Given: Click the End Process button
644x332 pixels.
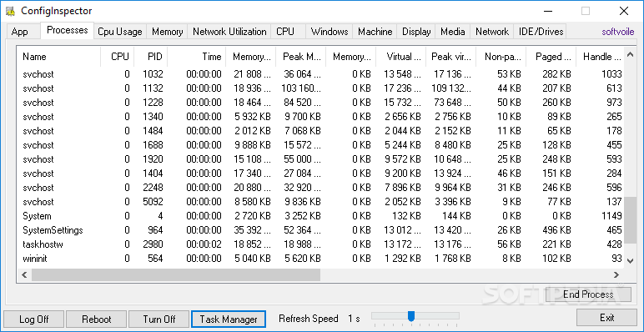Looking at the screenshot, I should click(x=588, y=294).
